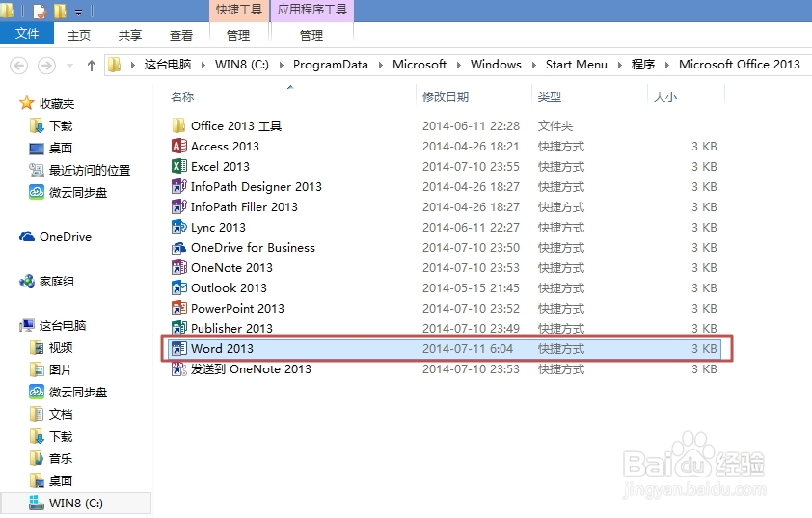Expand the chevron after WIN8 (C:) in address bar
Image resolution: width=812 pixels, height=518 pixels.
click(x=282, y=65)
